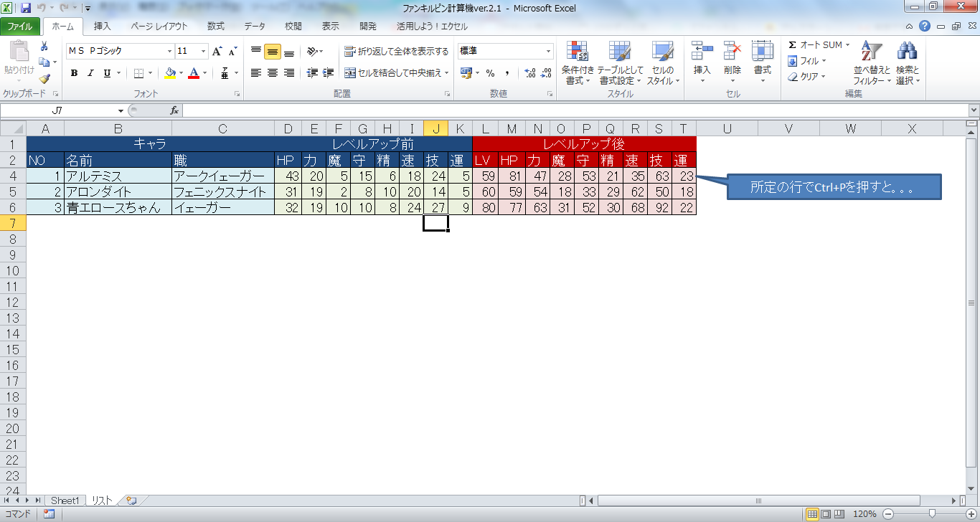Click inside the formula bar input

pyautogui.click(x=575, y=110)
